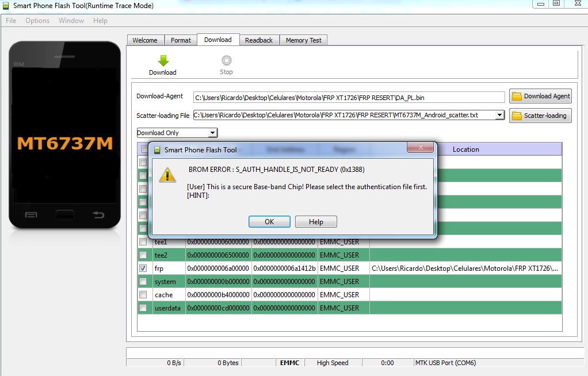The height and width of the screenshot is (376, 588).
Task: Open the Options menu
Action: [x=37, y=21]
